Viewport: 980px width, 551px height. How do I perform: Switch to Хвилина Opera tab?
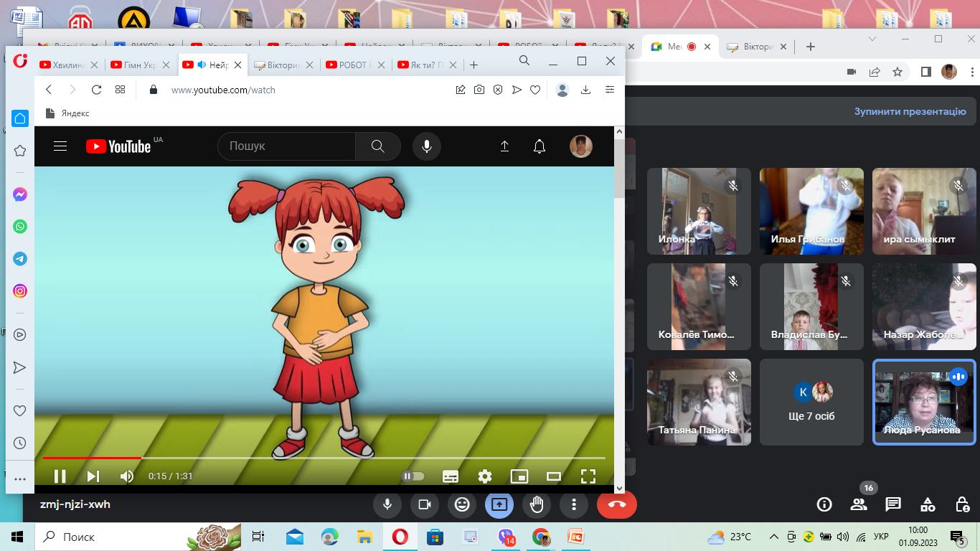(70, 65)
